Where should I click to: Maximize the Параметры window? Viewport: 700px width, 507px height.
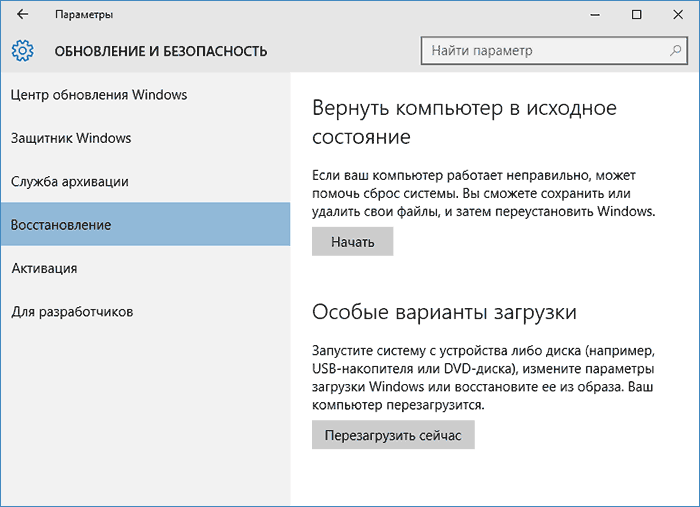point(637,15)
